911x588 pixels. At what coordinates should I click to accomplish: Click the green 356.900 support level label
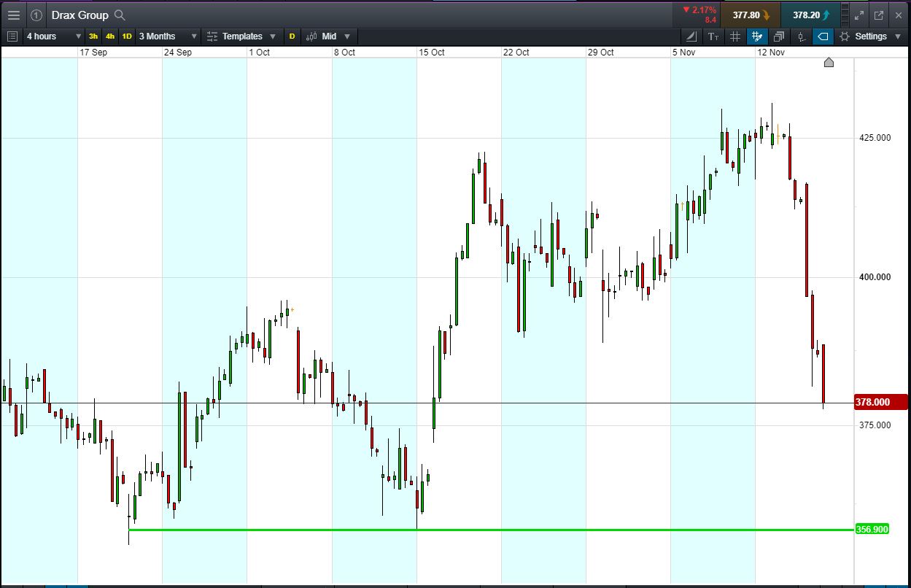pyautogui.click(x=872, y=529)
